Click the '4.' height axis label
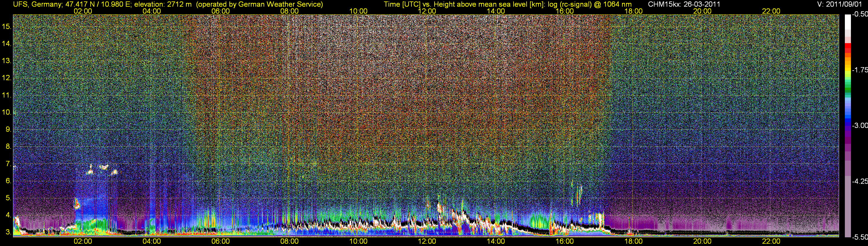This screenshot has width=868, height=246. pos(8,215)
